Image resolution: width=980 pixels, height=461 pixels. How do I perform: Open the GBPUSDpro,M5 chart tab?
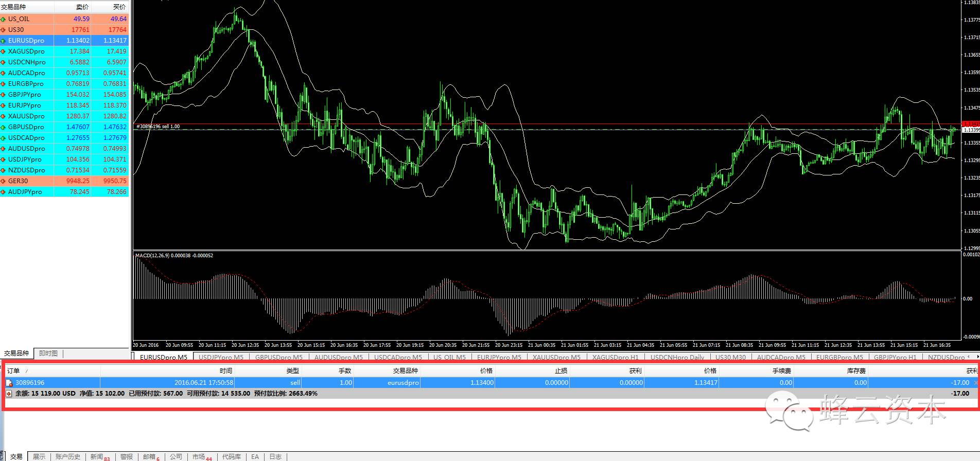point(279,357)
